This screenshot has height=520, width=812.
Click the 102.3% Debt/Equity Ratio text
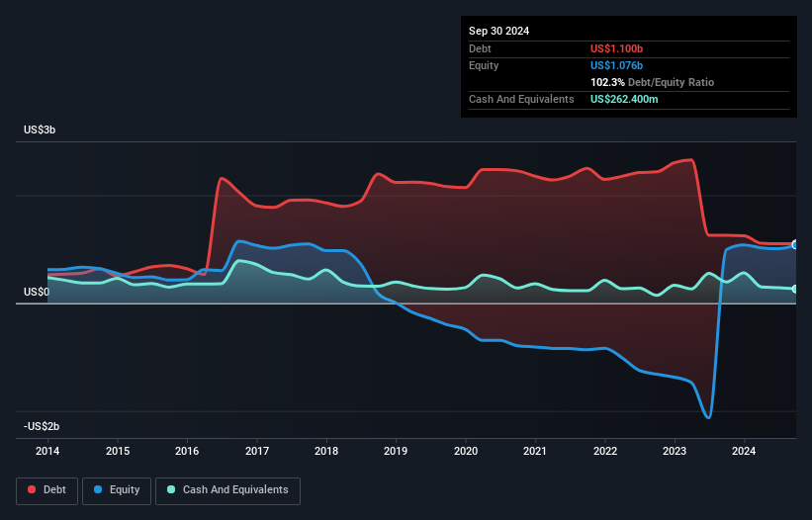pos(652,82)
